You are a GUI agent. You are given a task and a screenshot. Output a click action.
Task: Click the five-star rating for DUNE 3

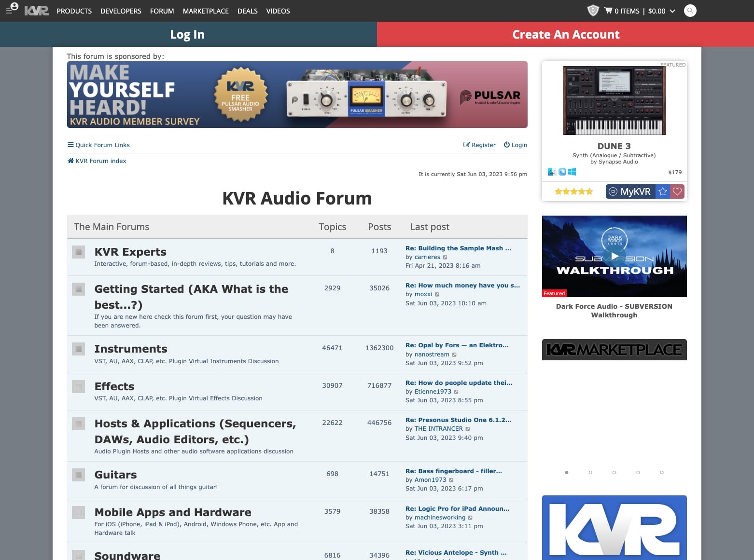point(573,191)
